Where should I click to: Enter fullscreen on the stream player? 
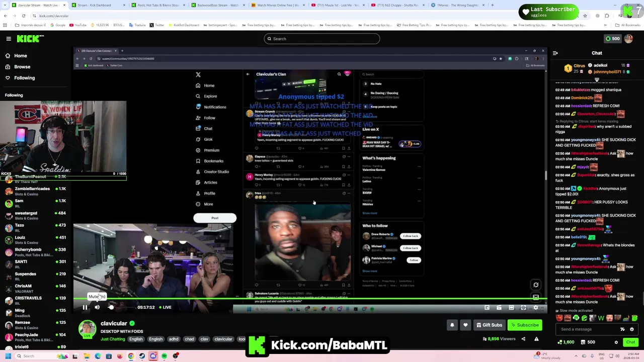[523, 307]
